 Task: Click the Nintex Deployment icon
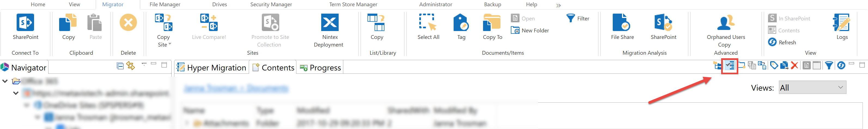pos(329,23)
